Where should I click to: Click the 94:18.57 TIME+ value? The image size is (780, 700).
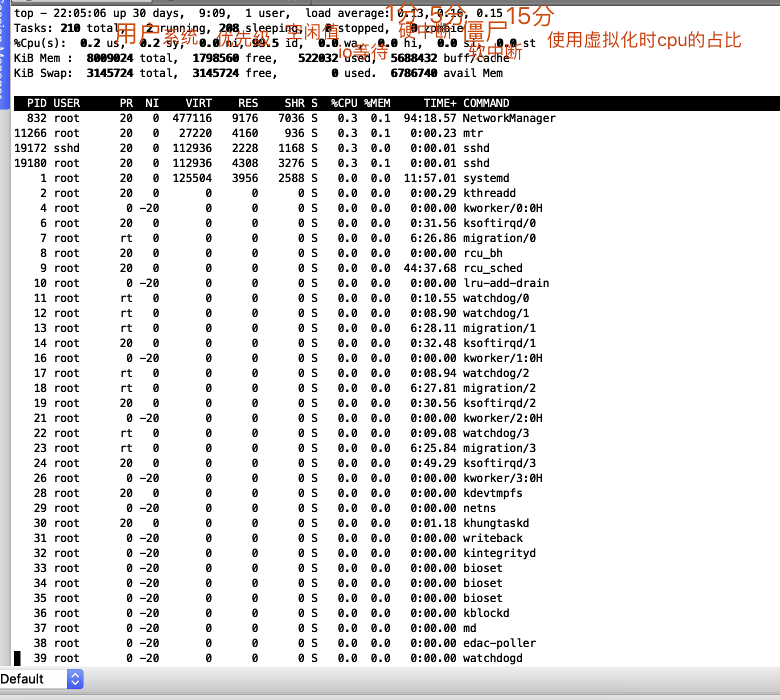pos(430,118)
